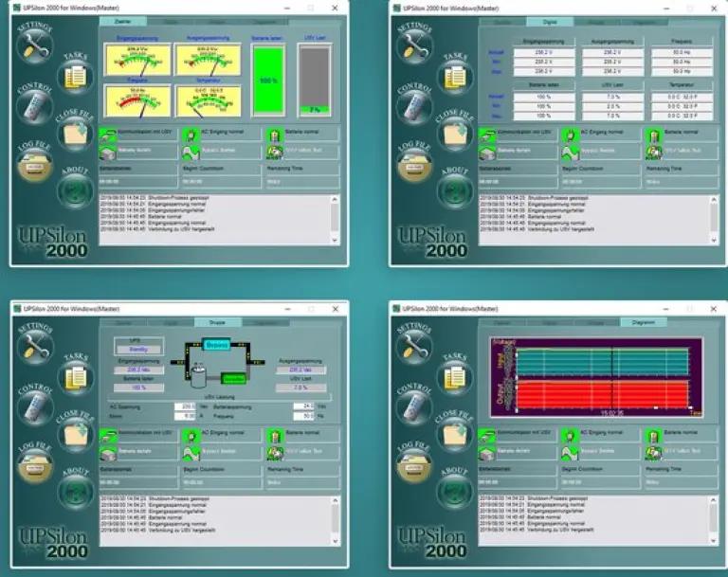Click log scroll-down arrow in Digital window
This screenshot has width=728, height=577.
click(x=715, y=240)
